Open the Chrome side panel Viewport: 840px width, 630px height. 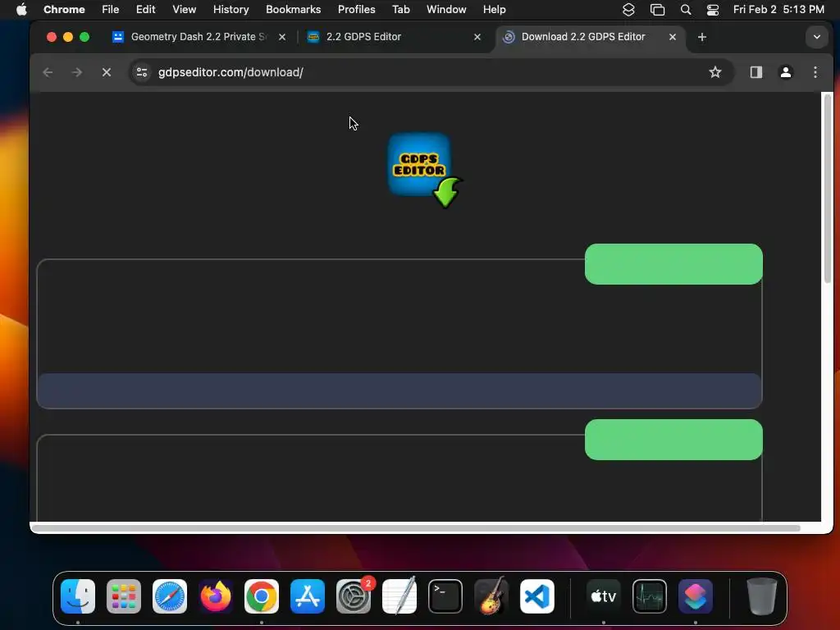pos(756,72)
